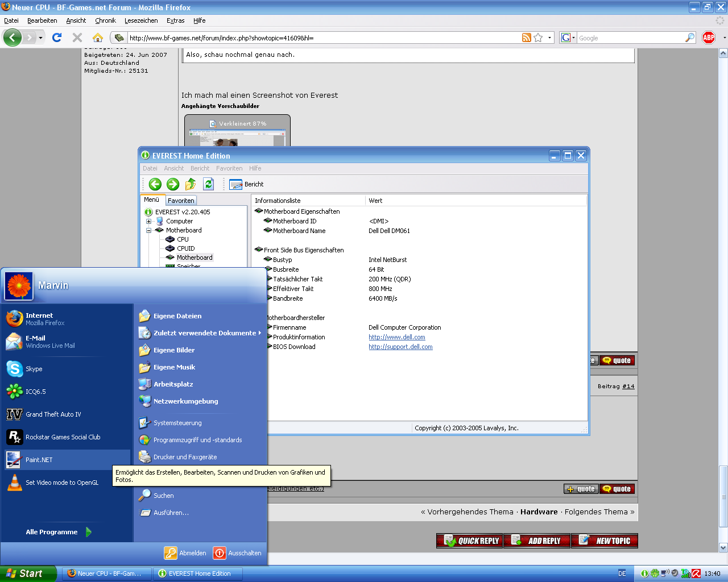Select the 'Dell Dell DM061' value in EVEREST
728x582 pixels.
[389, 231]
